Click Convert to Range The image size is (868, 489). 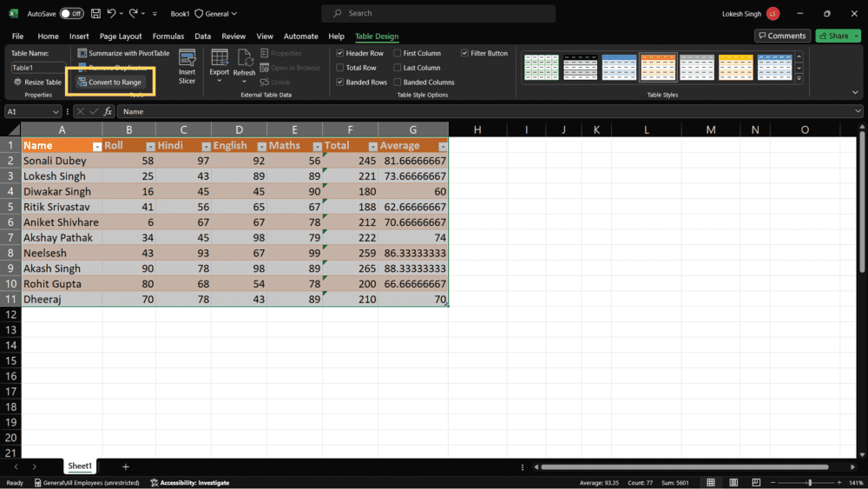tap(109, 82)
